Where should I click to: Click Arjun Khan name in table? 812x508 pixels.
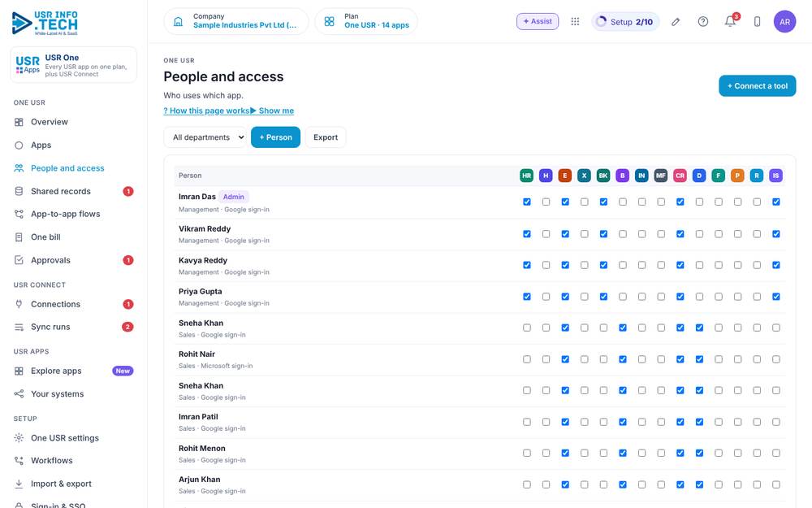[x=200, y=480]
